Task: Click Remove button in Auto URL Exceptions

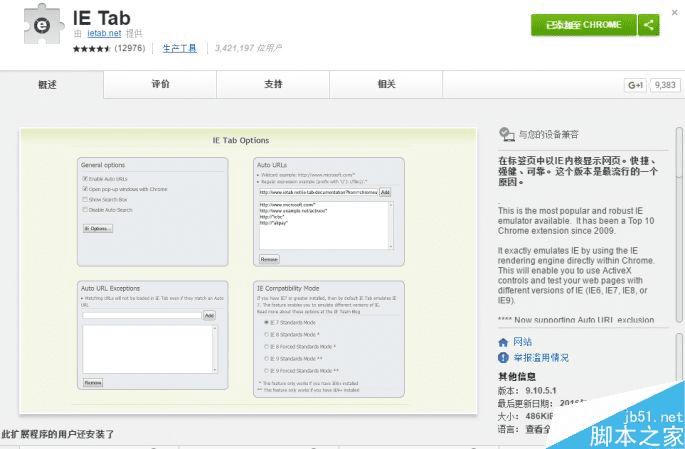Action: click(93, 383)
